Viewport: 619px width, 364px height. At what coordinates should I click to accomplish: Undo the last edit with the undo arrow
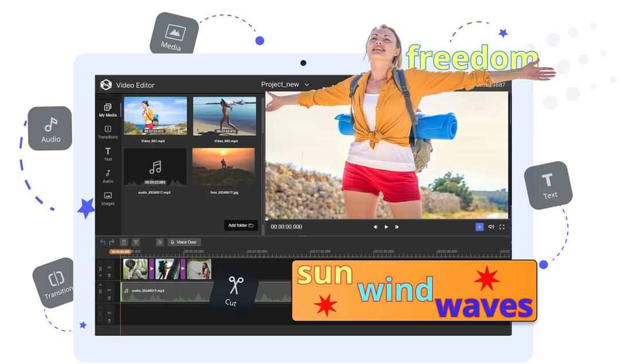(103, 241)
